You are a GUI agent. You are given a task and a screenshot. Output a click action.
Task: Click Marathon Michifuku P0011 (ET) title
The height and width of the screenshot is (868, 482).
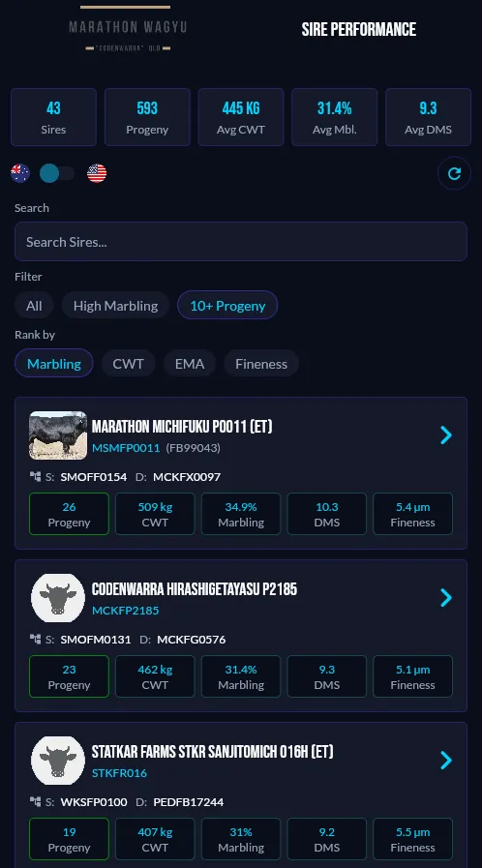(182, 427)
